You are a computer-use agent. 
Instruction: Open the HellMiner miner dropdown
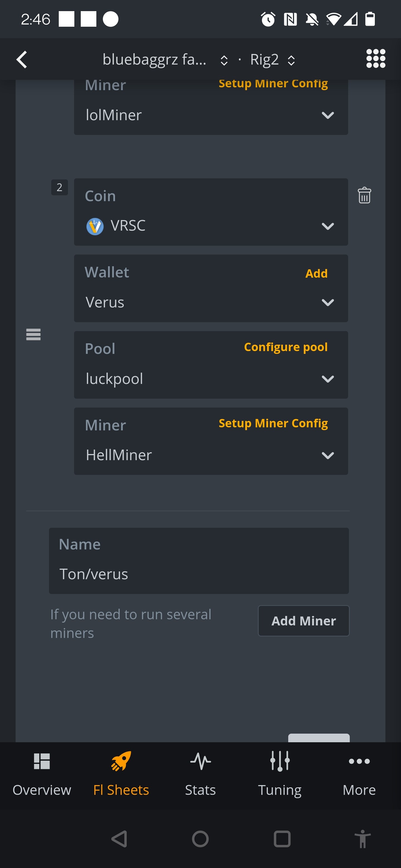click(x=211, y=455)
